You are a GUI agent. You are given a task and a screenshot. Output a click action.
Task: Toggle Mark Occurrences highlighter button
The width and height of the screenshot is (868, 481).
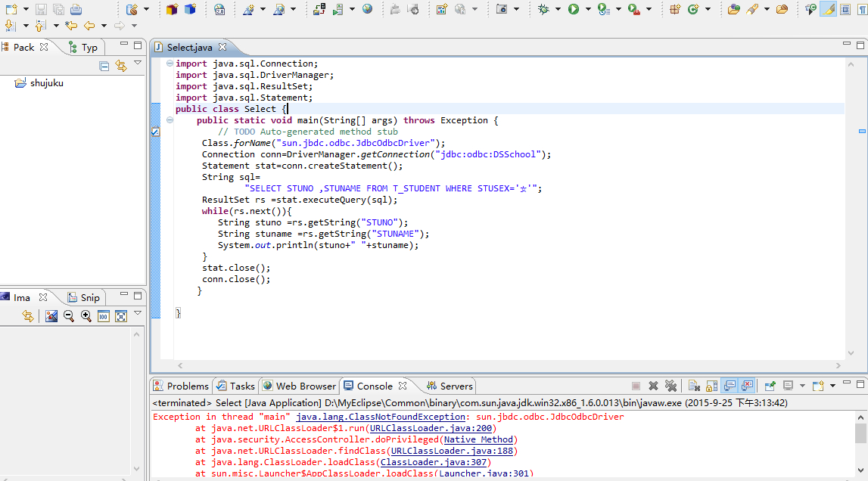coord(828,9)
